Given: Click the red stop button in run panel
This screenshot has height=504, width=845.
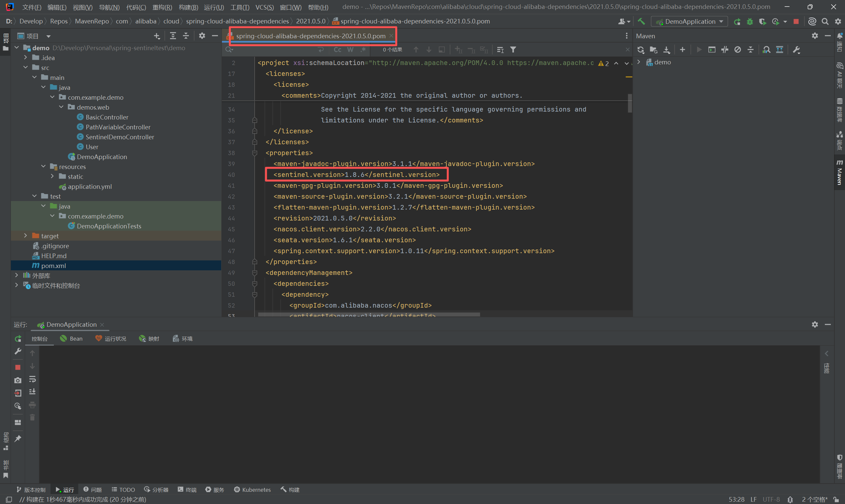Looking at the screenshot, I should [18, 367].
